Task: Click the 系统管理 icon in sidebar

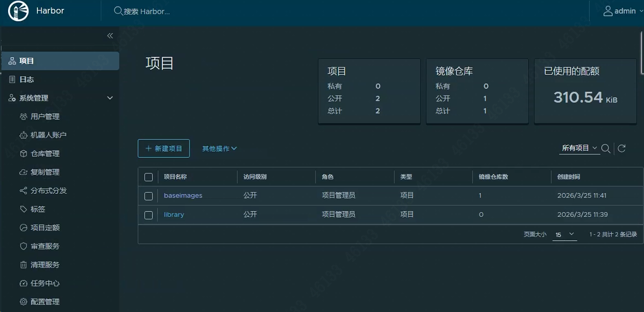Action: 12,98
